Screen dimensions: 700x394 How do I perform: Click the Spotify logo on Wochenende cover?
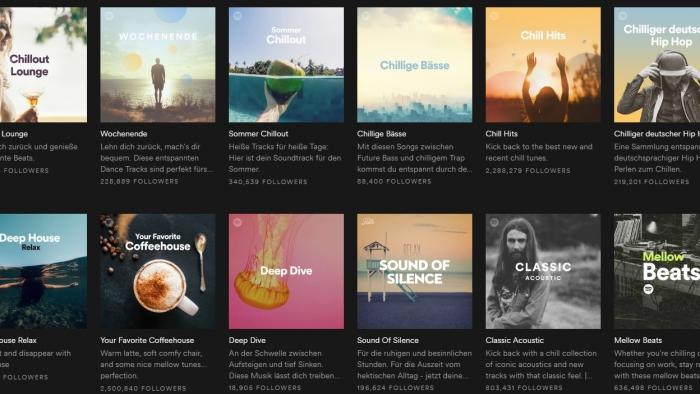pyautogui.click(x=108, y=16)
